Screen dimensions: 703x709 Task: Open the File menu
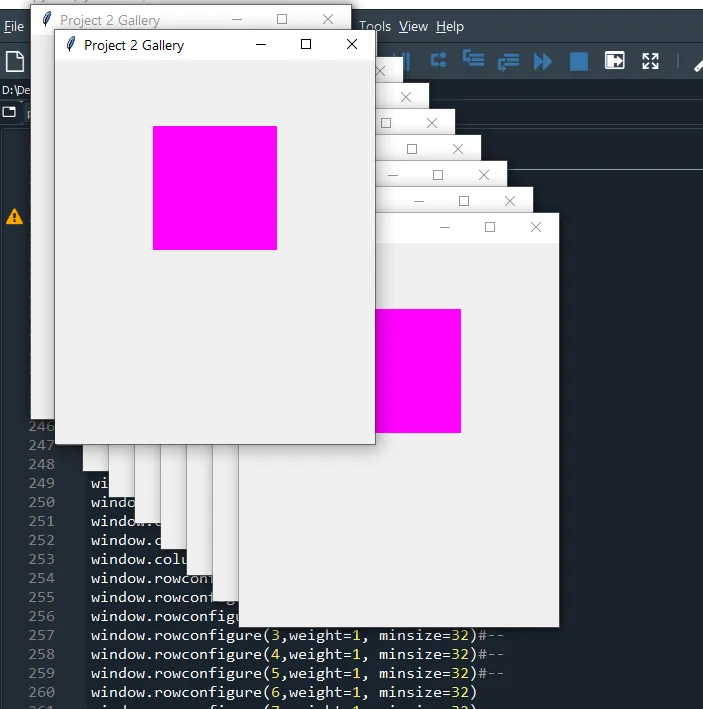coord(14,27)
